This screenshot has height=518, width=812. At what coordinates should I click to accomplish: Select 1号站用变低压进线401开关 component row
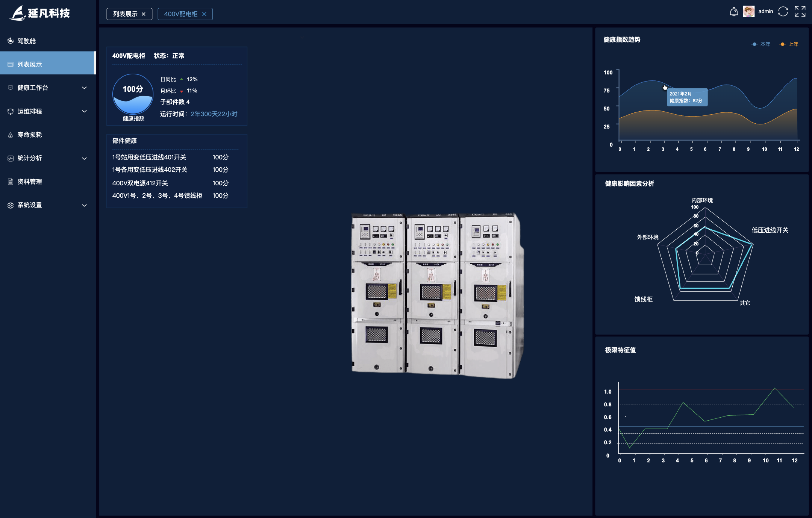(149, 157)
